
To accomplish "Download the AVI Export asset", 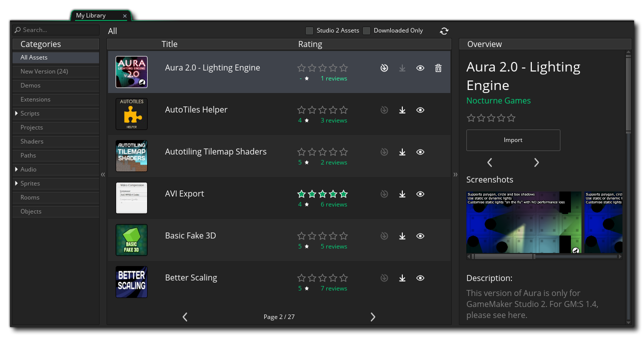I will pyautogui.click(x=402, y=194).
